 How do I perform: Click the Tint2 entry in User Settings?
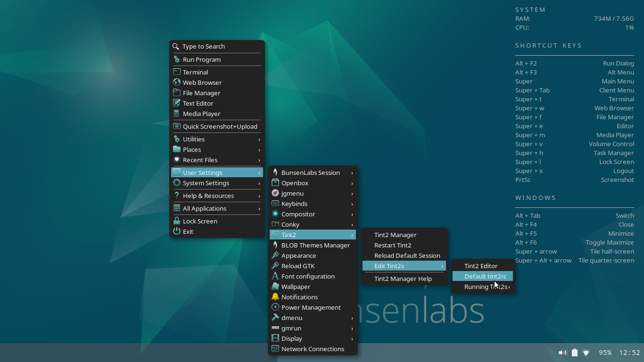click(313, 235)
